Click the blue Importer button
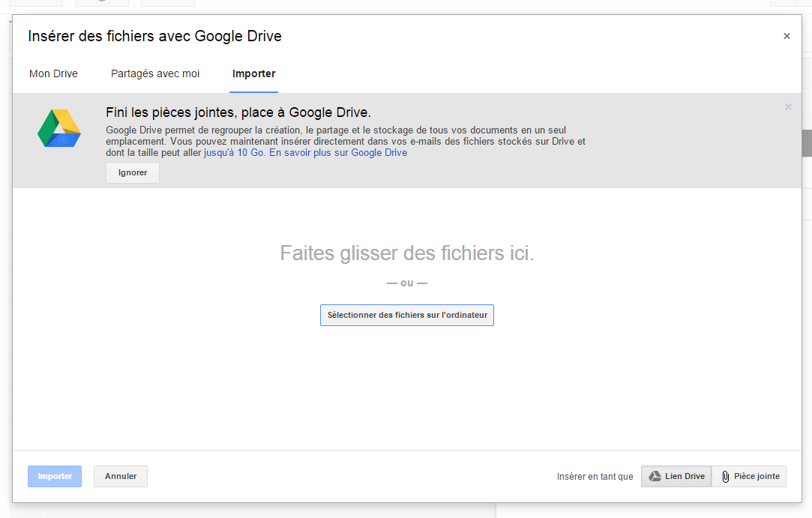This screenshot has width=812, height=518. click(x=55, y=476)
